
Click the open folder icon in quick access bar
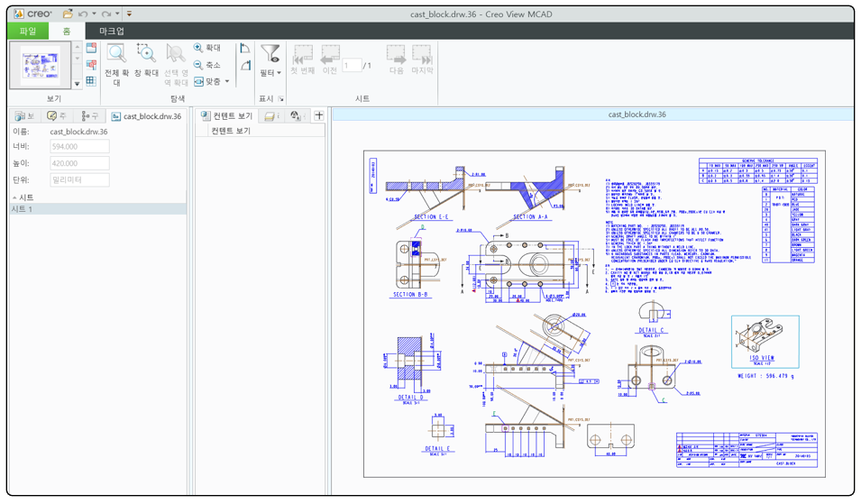68,14
